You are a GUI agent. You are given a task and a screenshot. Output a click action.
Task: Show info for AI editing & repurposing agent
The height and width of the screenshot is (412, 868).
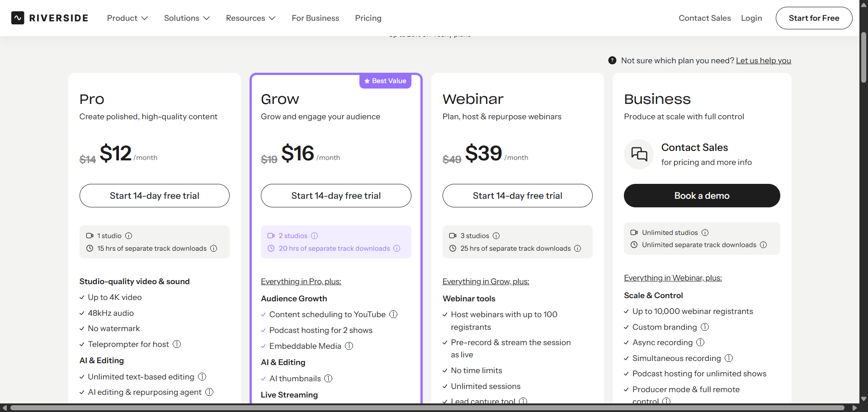(210, 392)
